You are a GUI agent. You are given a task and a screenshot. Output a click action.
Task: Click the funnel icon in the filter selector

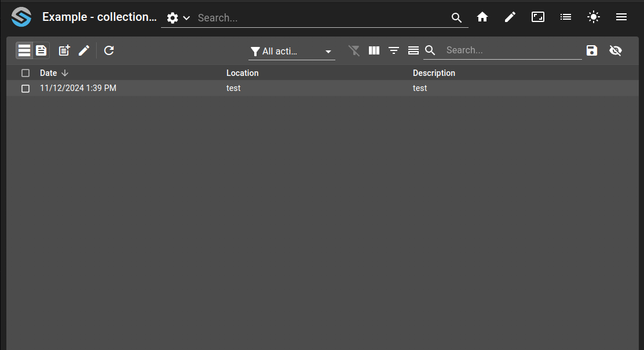(255, 52)
